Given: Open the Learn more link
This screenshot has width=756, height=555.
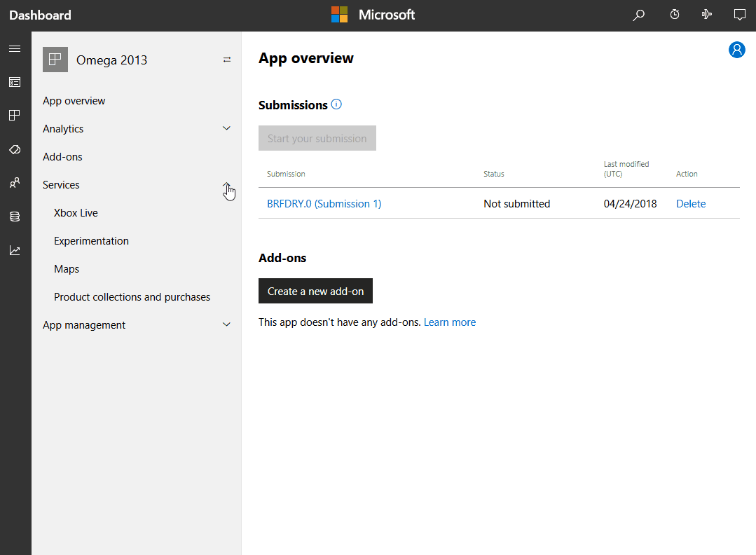Looking at the screenshot, I should point(449,322).
